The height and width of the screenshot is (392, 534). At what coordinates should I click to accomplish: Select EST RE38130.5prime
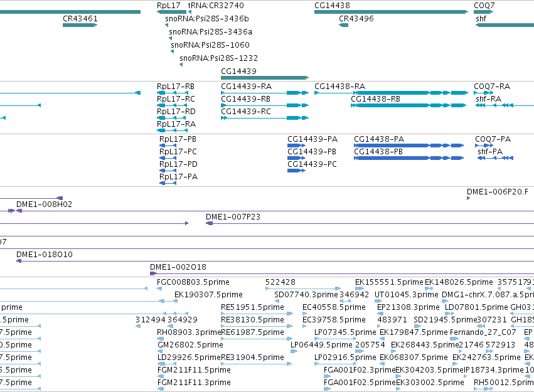pyautogui.click(x=252, y=320)
